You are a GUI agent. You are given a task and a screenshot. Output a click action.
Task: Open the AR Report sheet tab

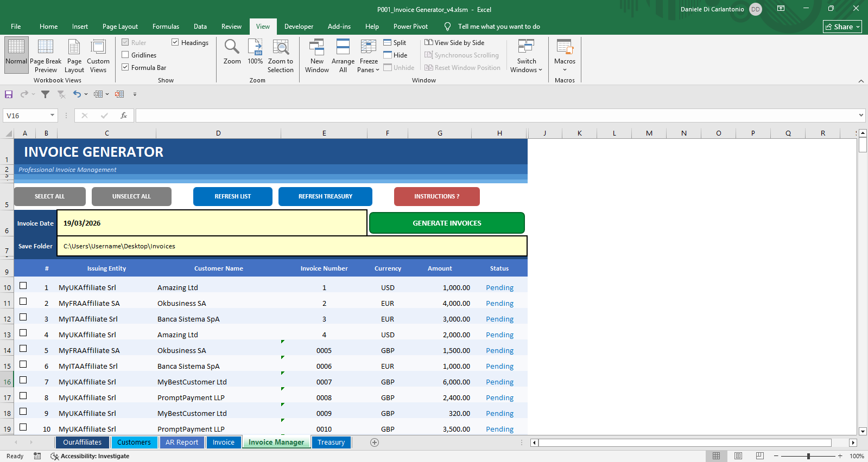pyautogui.click(x=182, y=442)
